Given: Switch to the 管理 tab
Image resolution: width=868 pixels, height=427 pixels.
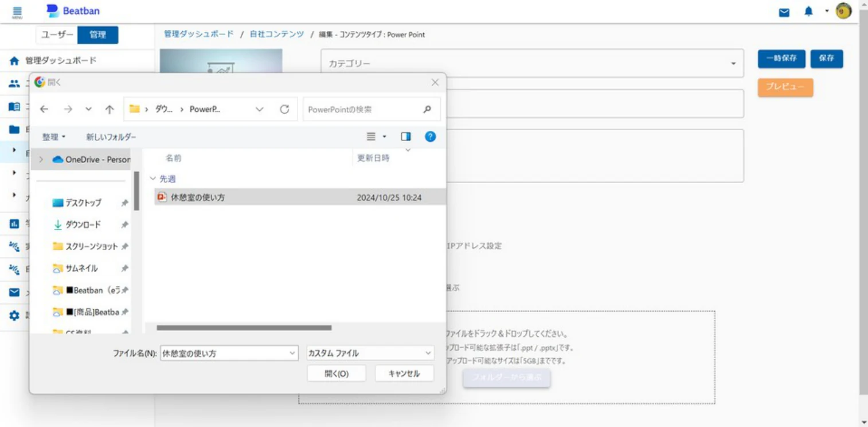Looking at the screenshot, I should pos(98,35).
